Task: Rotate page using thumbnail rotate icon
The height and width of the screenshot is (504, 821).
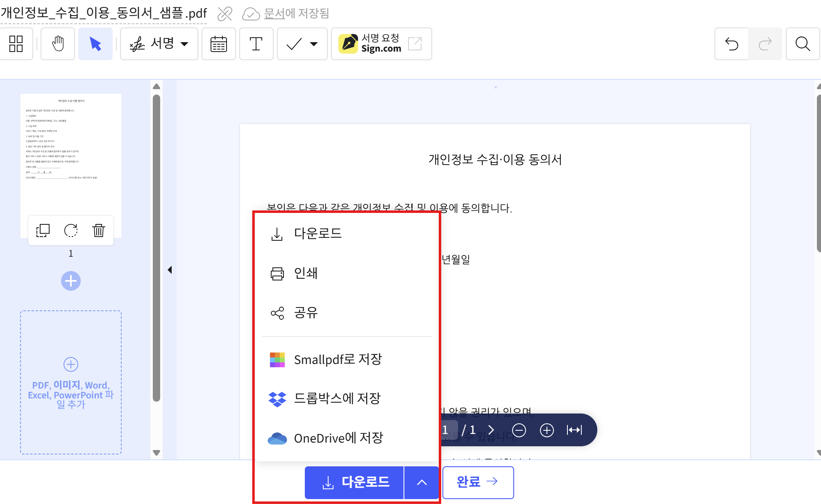Action: point(71,231)
